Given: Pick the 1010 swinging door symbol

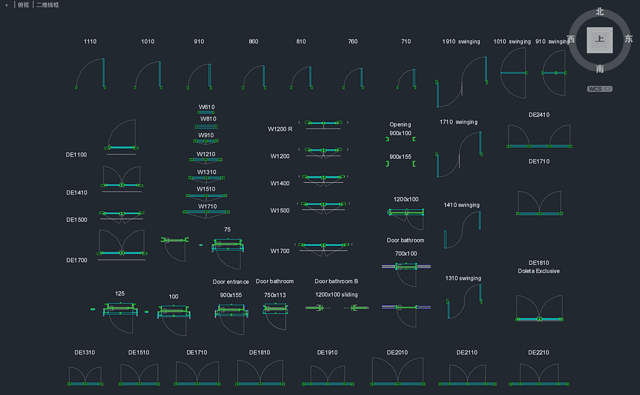Looking at the screenshot, I should [x=513, y=73].
